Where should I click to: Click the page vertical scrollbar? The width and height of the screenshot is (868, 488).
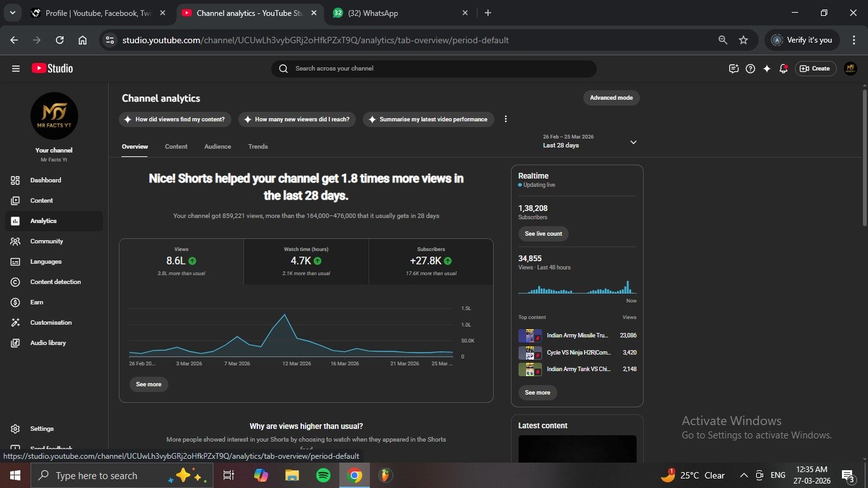click(x=864, y=159)
